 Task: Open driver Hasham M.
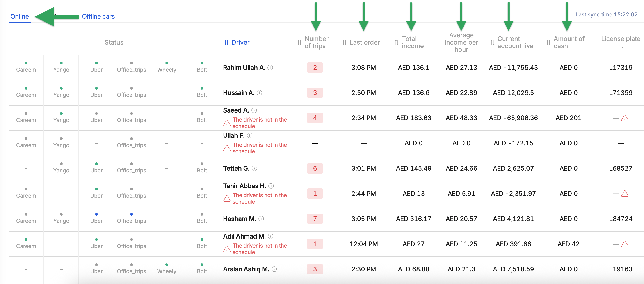point(240,219)
